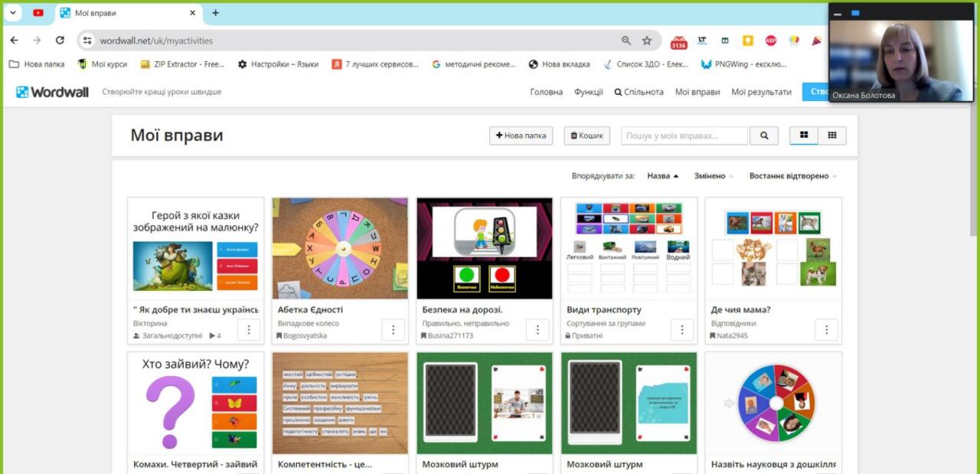
Task: Open the Кошик trash button
Action: pos(586,136)
